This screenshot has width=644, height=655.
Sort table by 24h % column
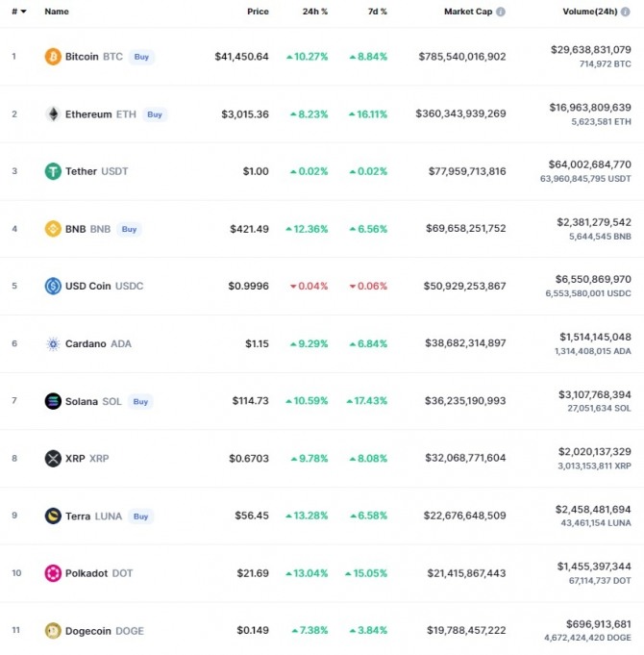(x=315, y=12)
